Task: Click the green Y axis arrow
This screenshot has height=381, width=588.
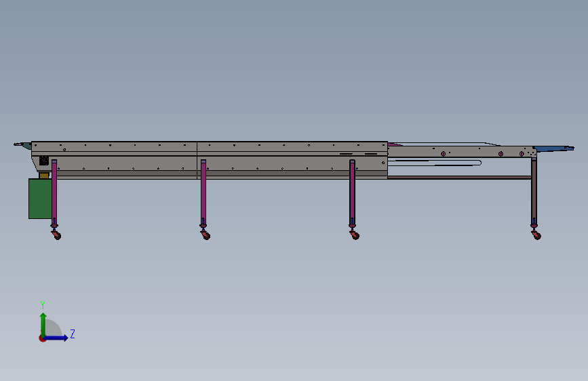Action: point(43,325)
